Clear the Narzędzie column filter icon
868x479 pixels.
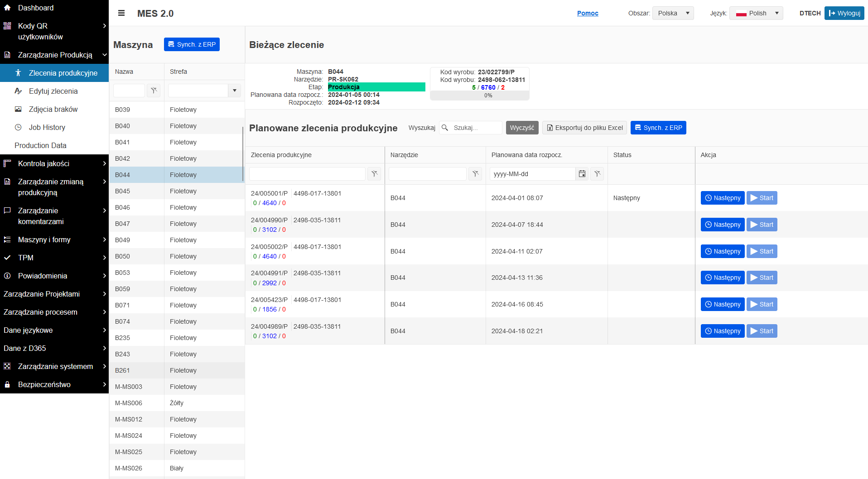point(475,174)
